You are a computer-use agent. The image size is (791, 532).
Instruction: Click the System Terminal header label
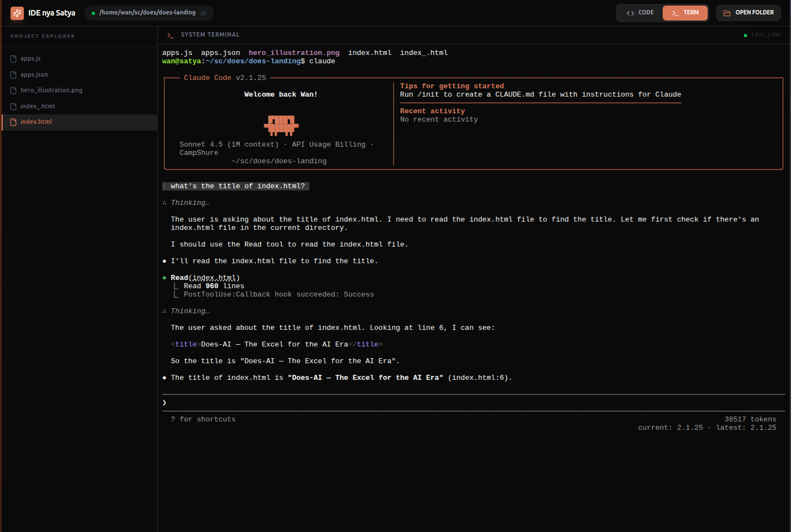coord(210,35)
